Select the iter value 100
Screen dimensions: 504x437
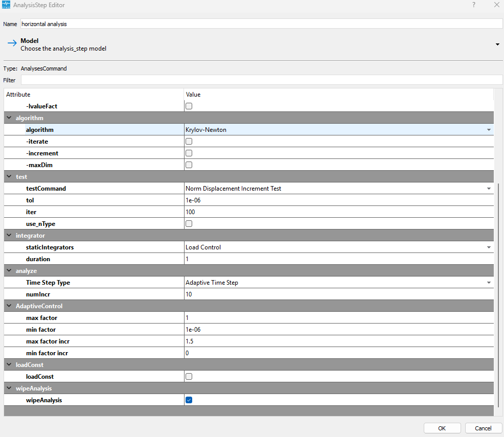click(x=339, y=212)
